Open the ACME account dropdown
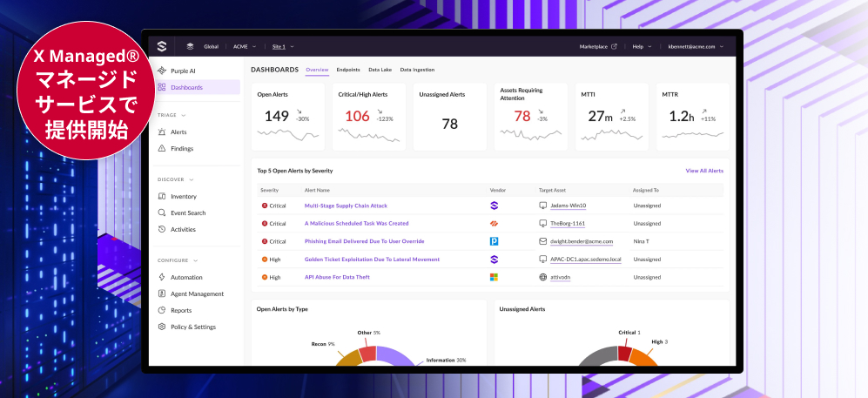Image resolution: width=868 pixels, height=398 pixels. (244, 46)
